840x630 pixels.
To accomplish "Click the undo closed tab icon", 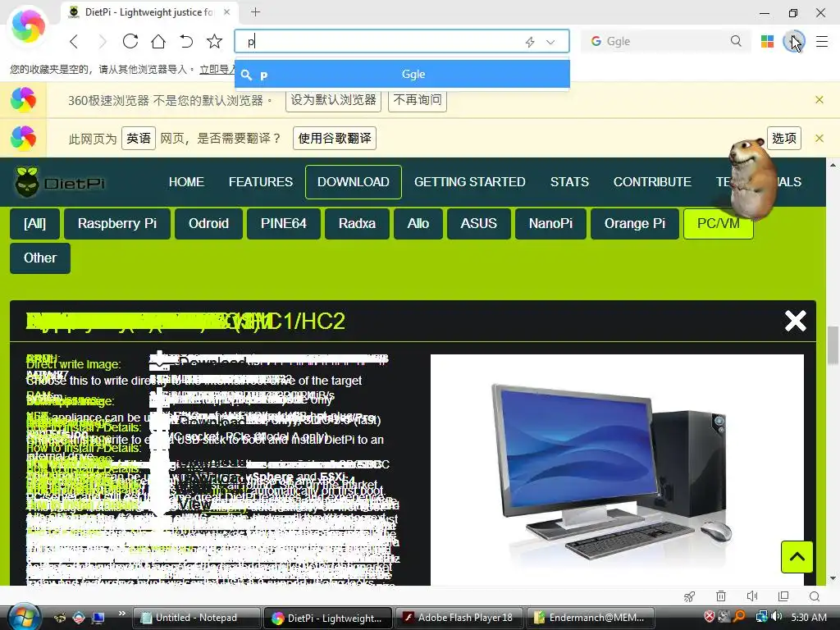I will [x=186, y=41].
